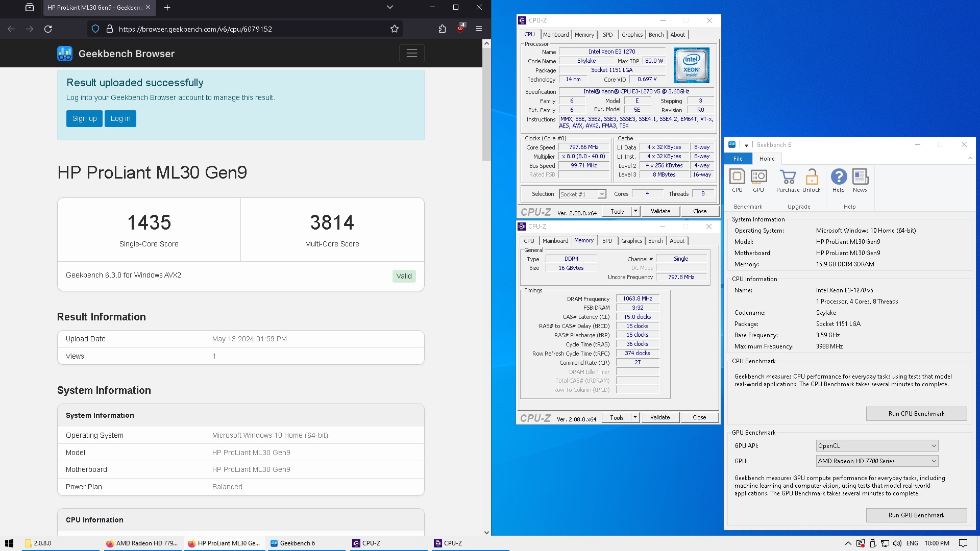Select the Home tab in Geekbench 6
The height and width of the screenshot is (551, 980).
(767, 159)
